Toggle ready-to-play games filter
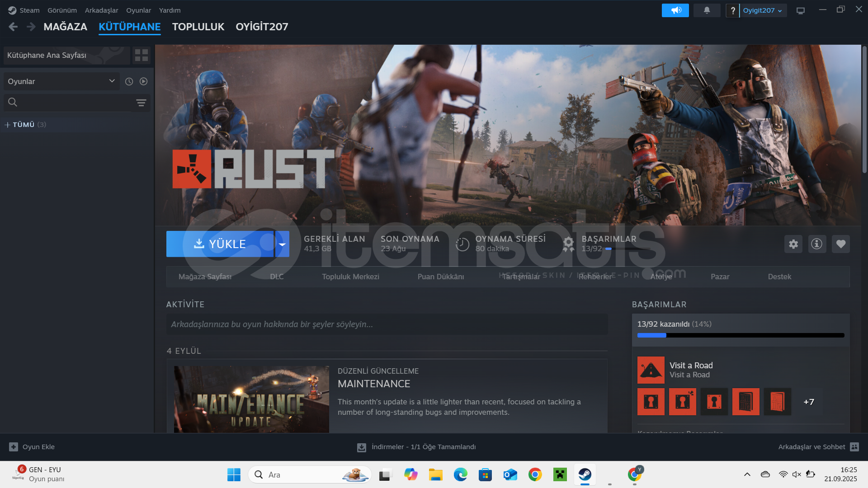 click(143, 81)
